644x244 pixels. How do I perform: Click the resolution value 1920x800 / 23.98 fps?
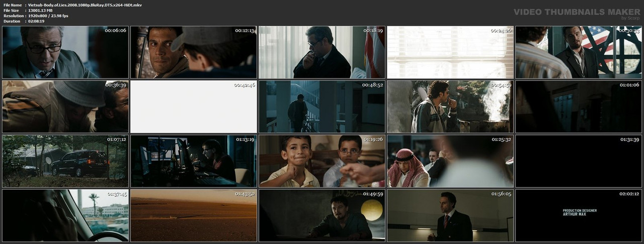coord(48,16)
